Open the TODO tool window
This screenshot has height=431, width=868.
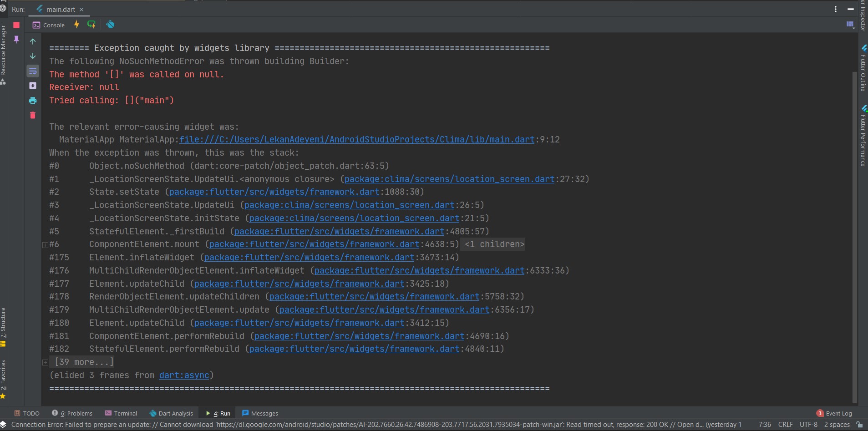[x=27, y=413]
